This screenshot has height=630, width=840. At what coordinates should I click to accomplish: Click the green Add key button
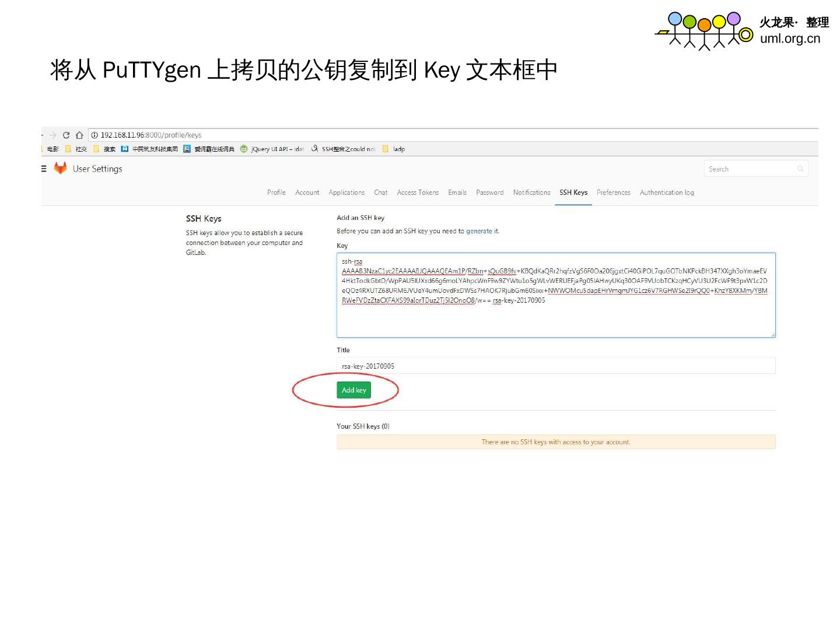click(354, 390)
